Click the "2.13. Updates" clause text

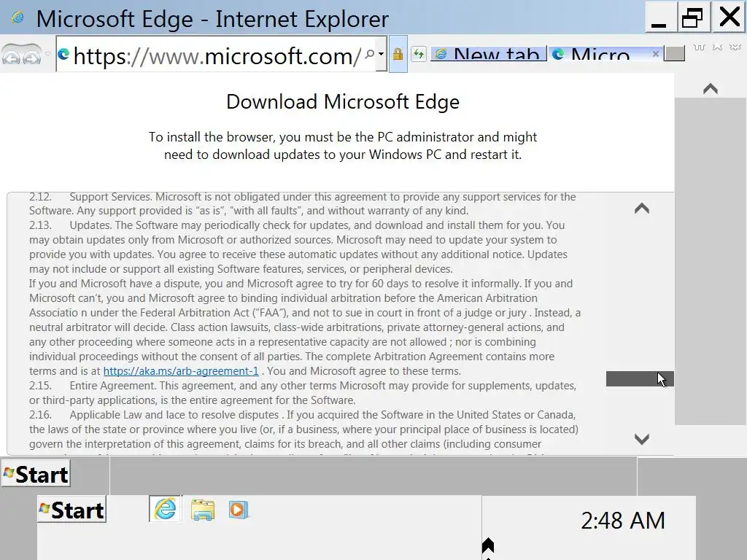(x=298, y=247)
